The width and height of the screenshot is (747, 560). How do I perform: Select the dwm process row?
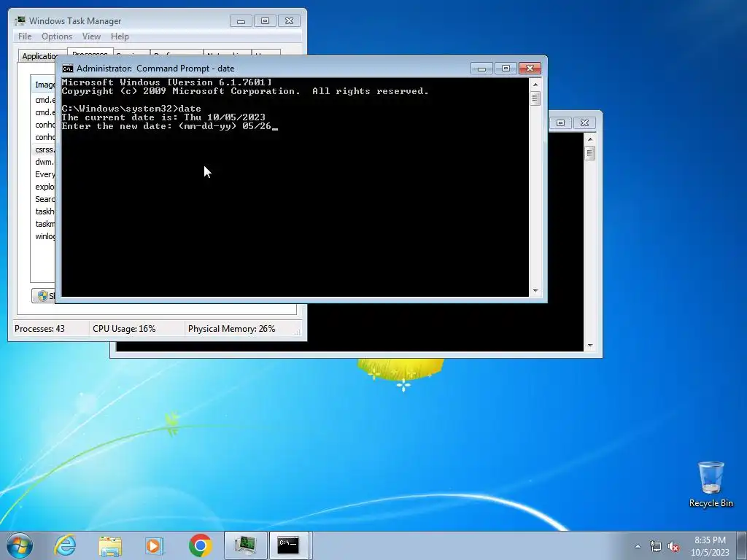pos(43,162)
